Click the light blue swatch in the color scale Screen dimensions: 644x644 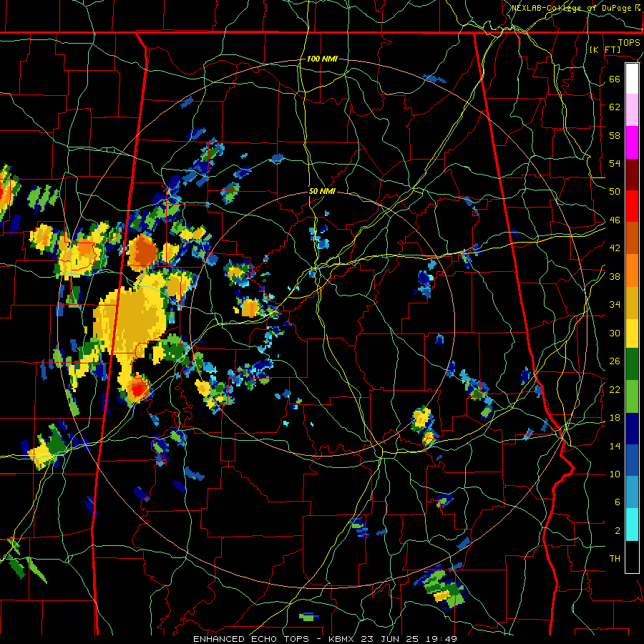pyautogui.click(x=632, y=492)
